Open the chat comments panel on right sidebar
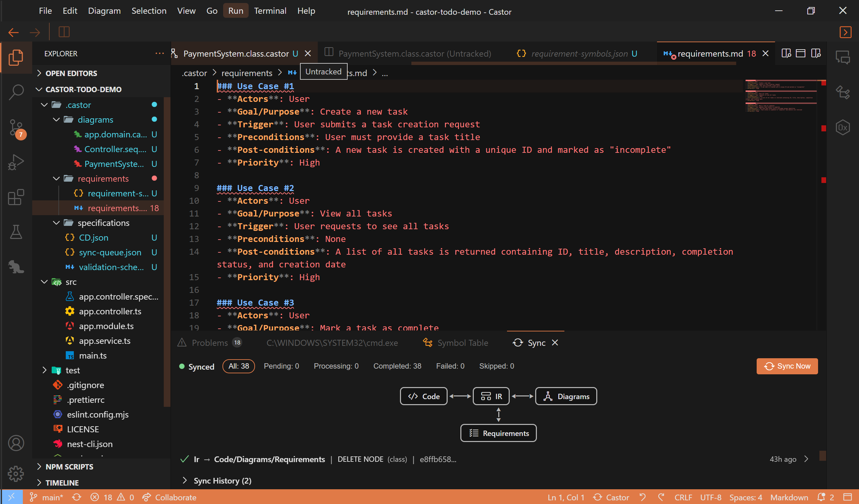This screenshot has height=504, width=859. [843, 57]
